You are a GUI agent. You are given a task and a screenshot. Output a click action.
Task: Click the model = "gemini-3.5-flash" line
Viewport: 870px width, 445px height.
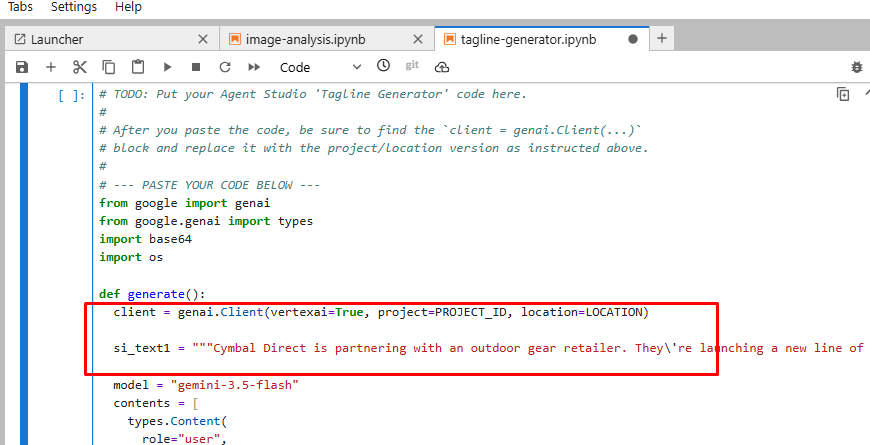[x=206, y=385]
